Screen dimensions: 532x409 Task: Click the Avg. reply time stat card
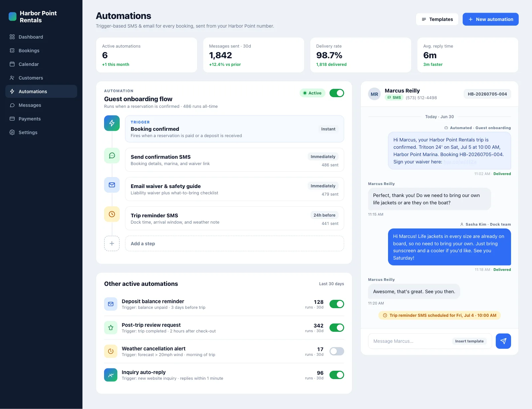click(x=468, y=55)
